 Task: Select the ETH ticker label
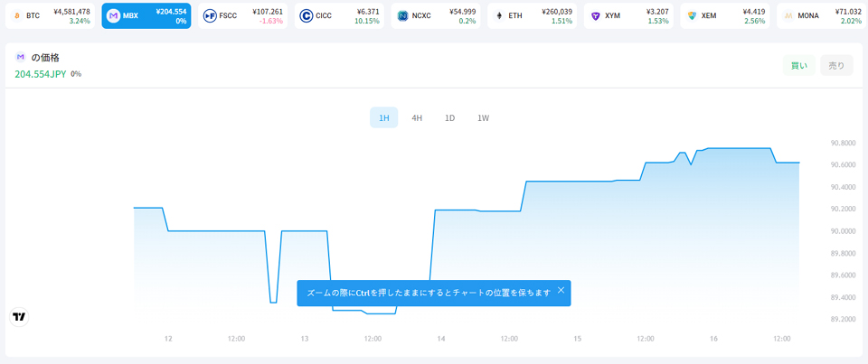coord(515,16)
